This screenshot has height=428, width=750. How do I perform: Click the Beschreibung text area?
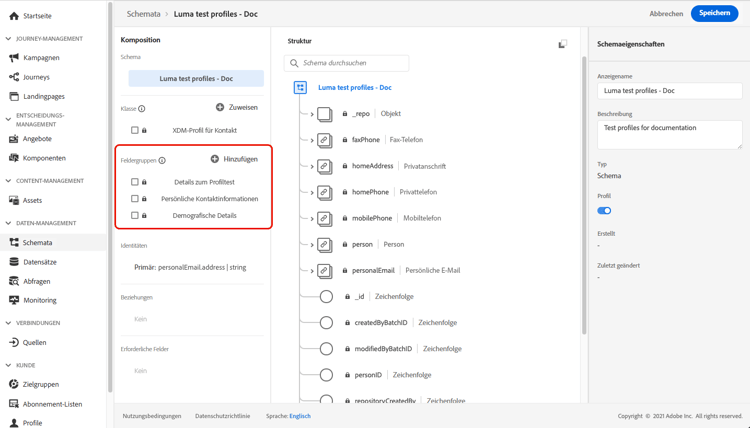point(669,134)
